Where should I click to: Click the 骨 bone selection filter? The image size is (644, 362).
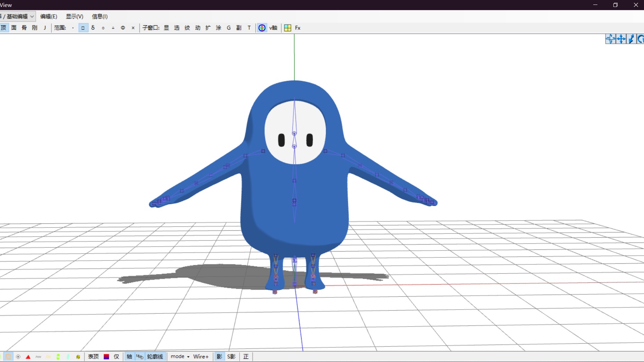click(x=24, y=28)
